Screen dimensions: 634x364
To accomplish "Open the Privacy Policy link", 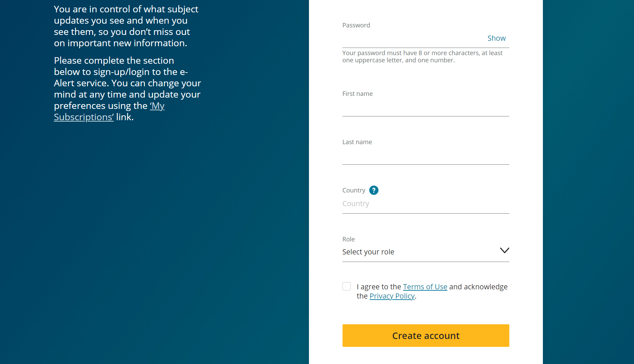I will point(392,296).
